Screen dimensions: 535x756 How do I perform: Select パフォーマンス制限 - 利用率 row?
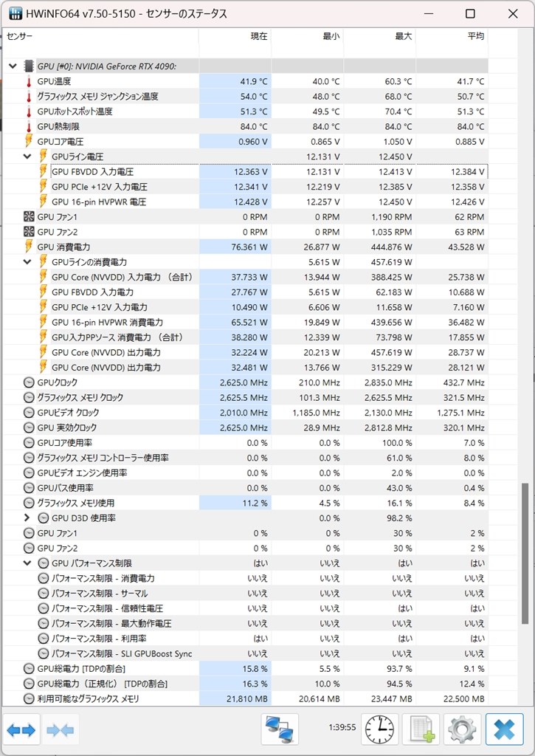point(245,639)
